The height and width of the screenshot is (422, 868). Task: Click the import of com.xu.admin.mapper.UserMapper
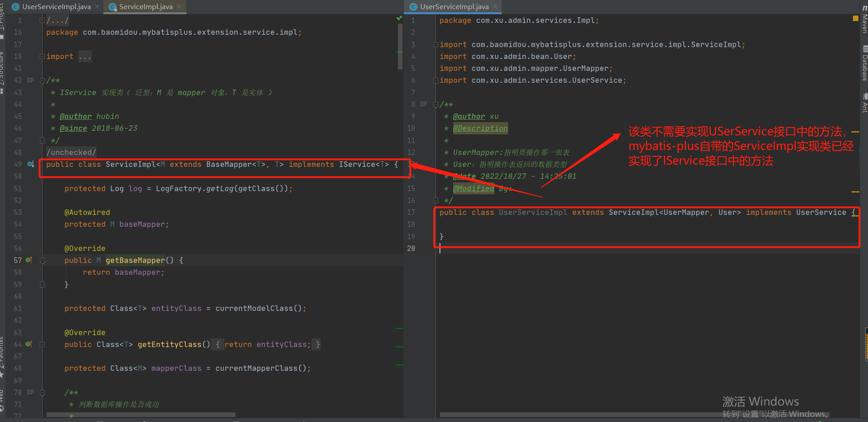point(526,68)
